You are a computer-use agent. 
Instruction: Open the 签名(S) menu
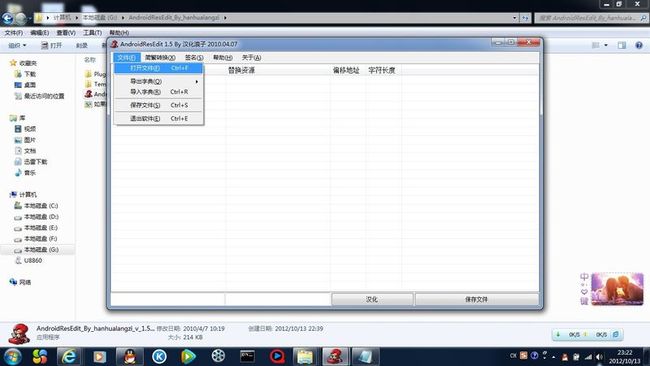coord(194,58)
